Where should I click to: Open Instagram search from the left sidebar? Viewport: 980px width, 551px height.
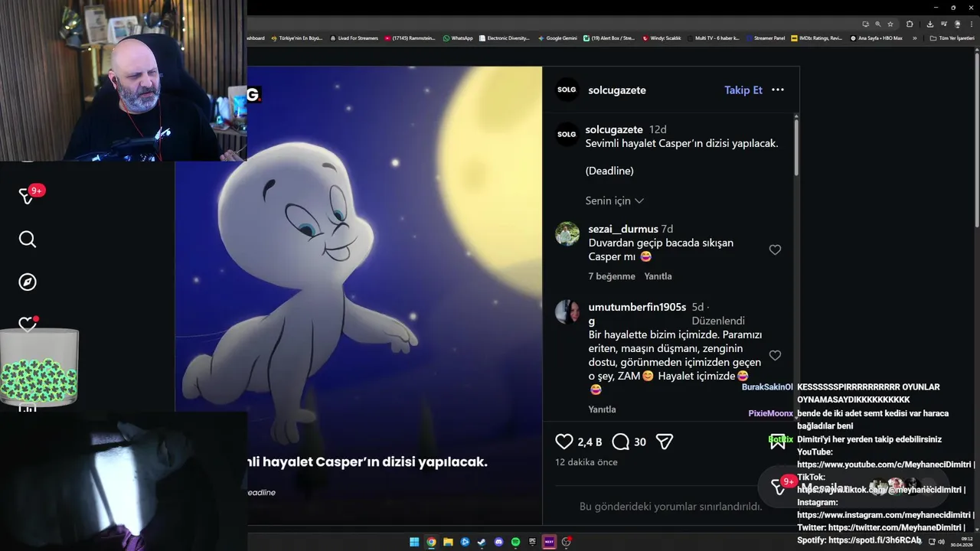(28, 240)
